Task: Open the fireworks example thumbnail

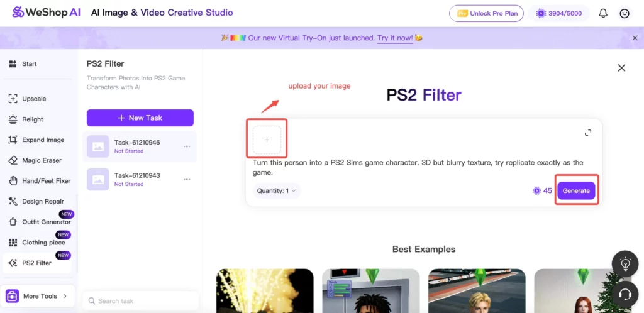Action: [x=265, y=291]
